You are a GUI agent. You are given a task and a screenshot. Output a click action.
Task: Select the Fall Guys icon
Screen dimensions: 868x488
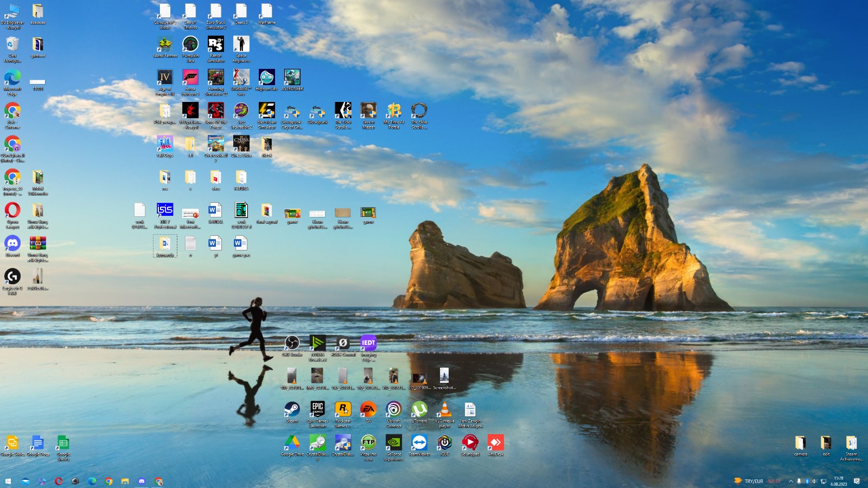click(x=165, y=146)
